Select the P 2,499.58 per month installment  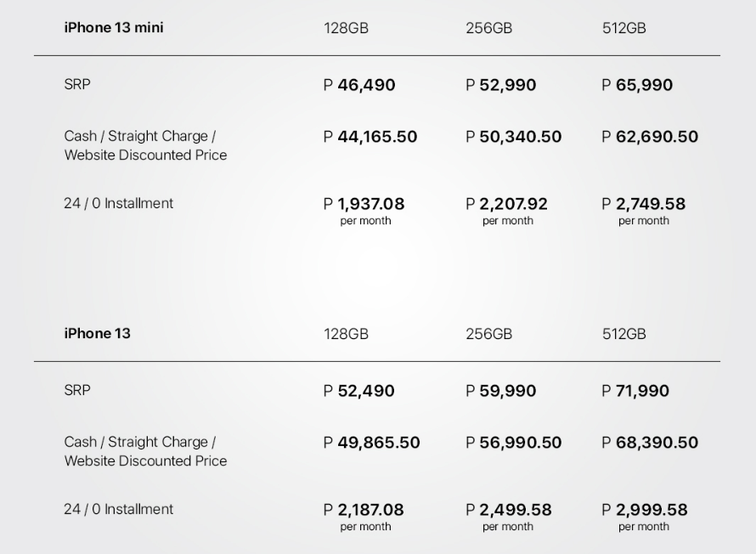pos(508,511)
